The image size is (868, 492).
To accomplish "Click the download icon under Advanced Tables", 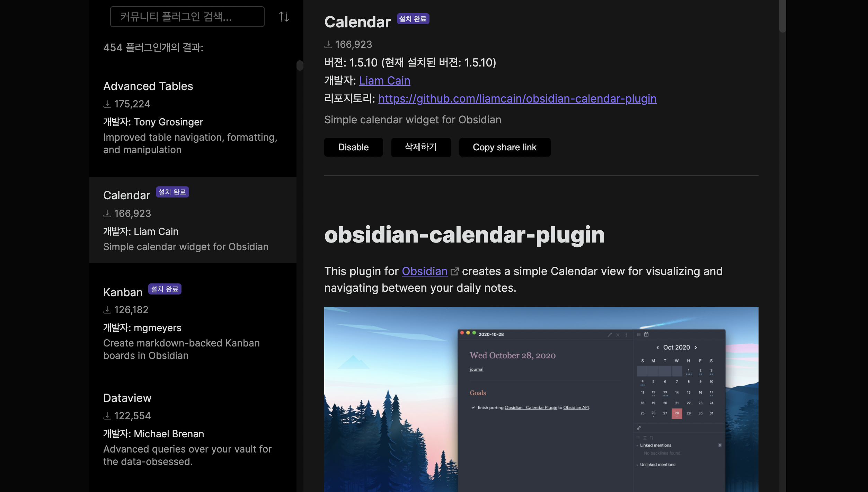I will [x=107, y=104].
